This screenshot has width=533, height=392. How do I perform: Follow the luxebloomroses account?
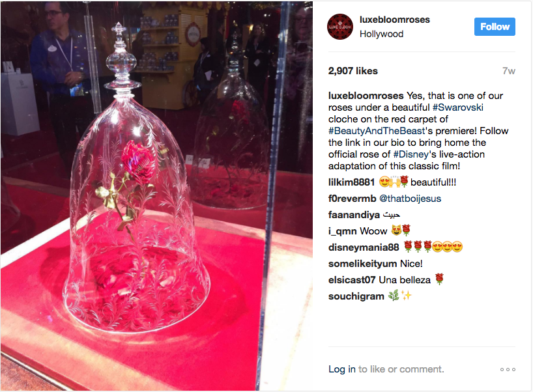coord(495,27)
